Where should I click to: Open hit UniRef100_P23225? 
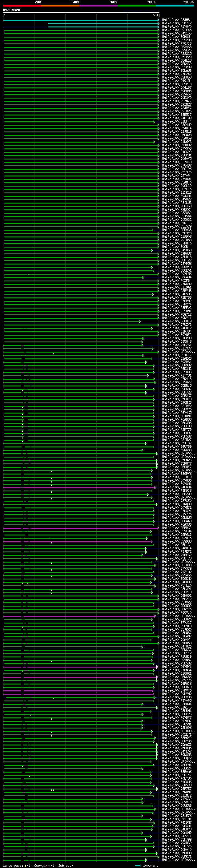click(x=176, y=54)
